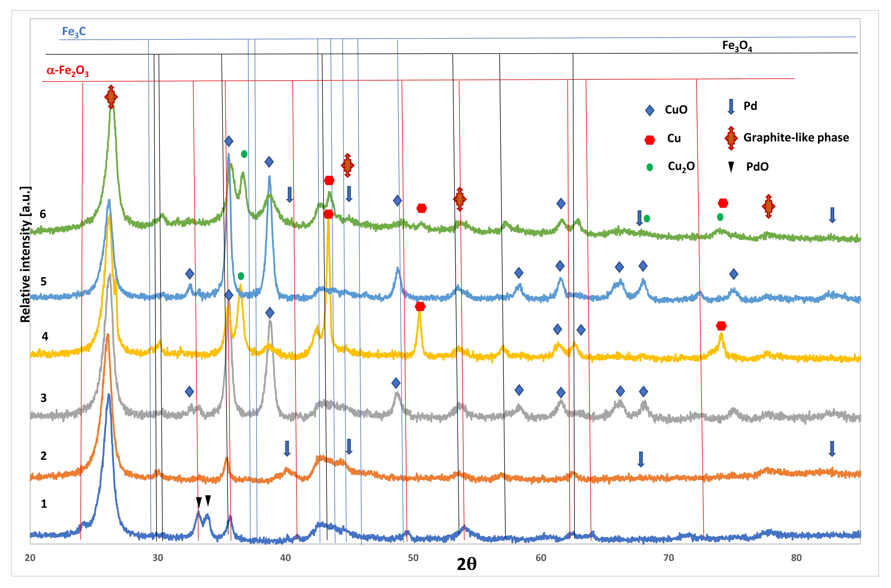The image size is (891, 588).
Task: Click graphite marker atop the tallest green peak
Action: [x=111, y=97]
